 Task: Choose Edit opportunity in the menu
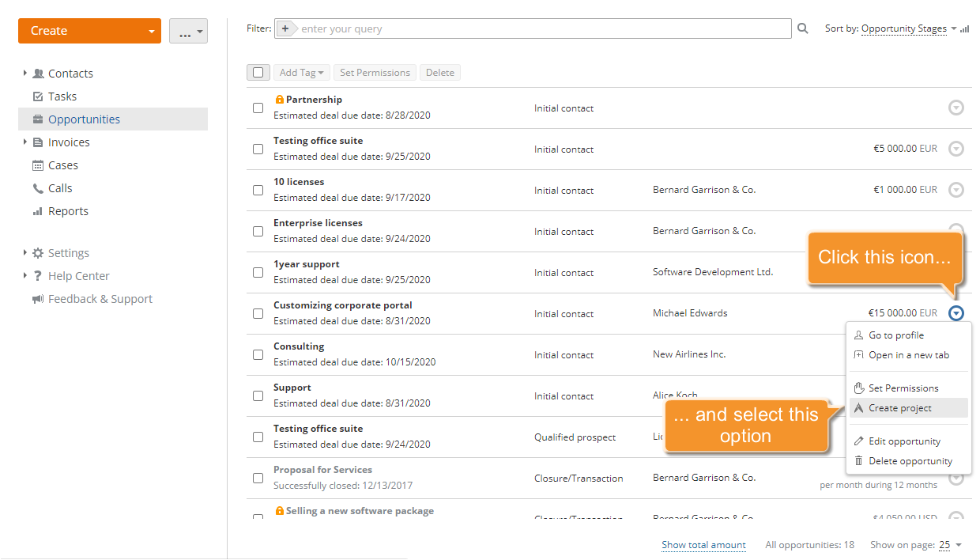click(x=904, y=441)
